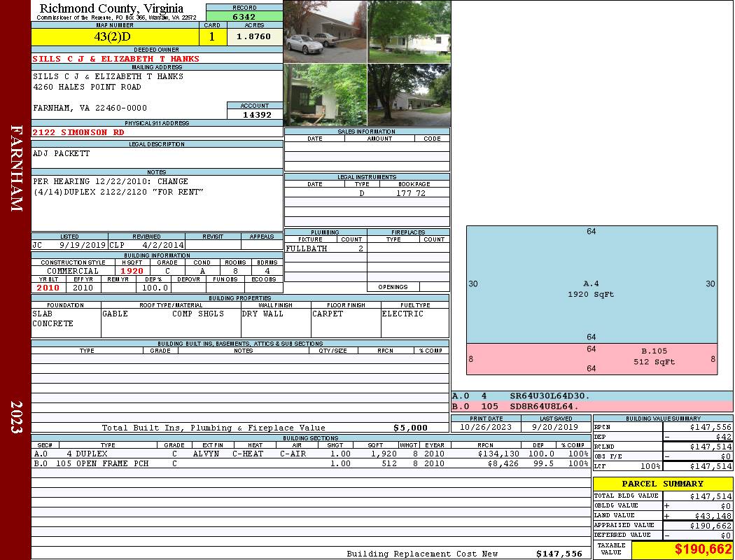Image resolution: width=735 pixels, height=560 pixels.
Task: Select wall finish DRY WALL
Action: coord(262,314)
